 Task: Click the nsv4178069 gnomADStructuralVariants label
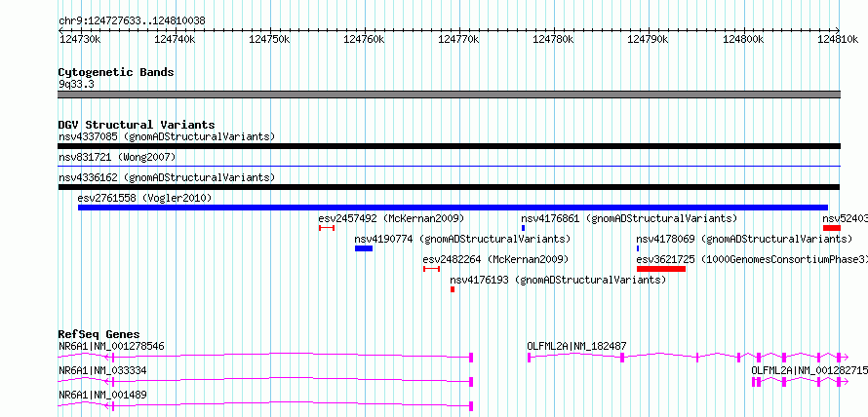pos(744,239)
